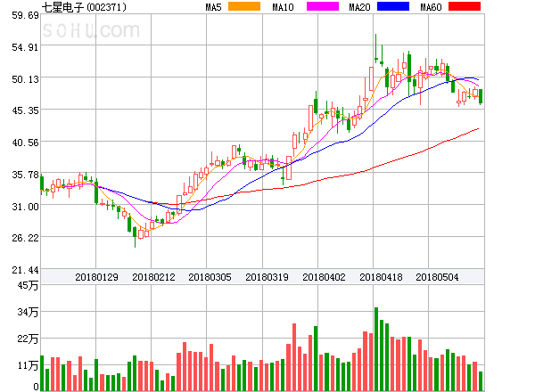Click the tallest green volume bar
Viewport: 535px width, 392px height.
click(376, 349)
